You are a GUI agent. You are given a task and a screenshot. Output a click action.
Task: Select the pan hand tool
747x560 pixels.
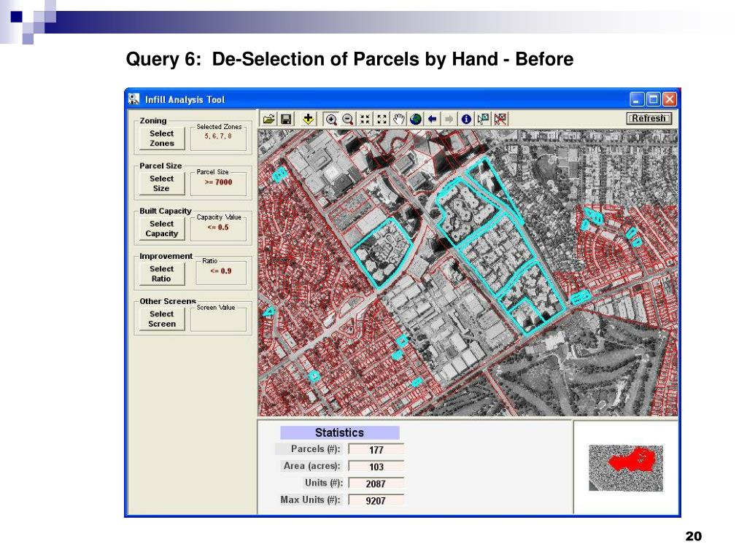click(398, 119)
